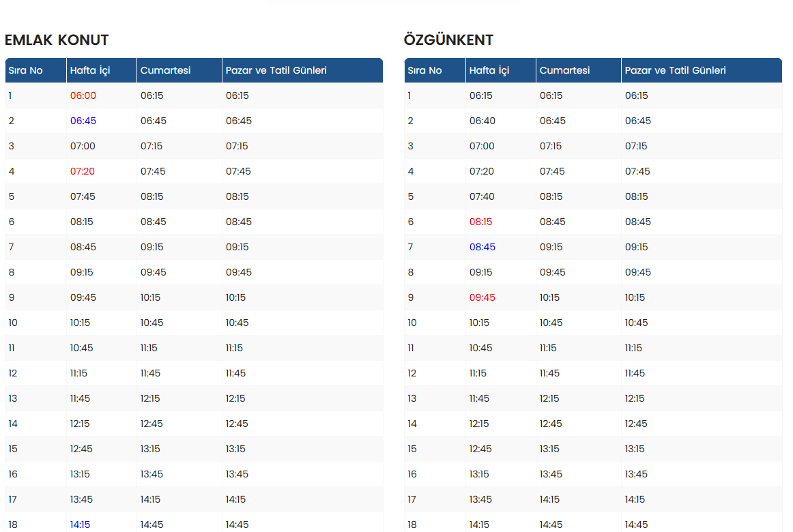
Task: Click Emlak Konut row 17 Hafta İçi 13:45
Action: point(81,499)
